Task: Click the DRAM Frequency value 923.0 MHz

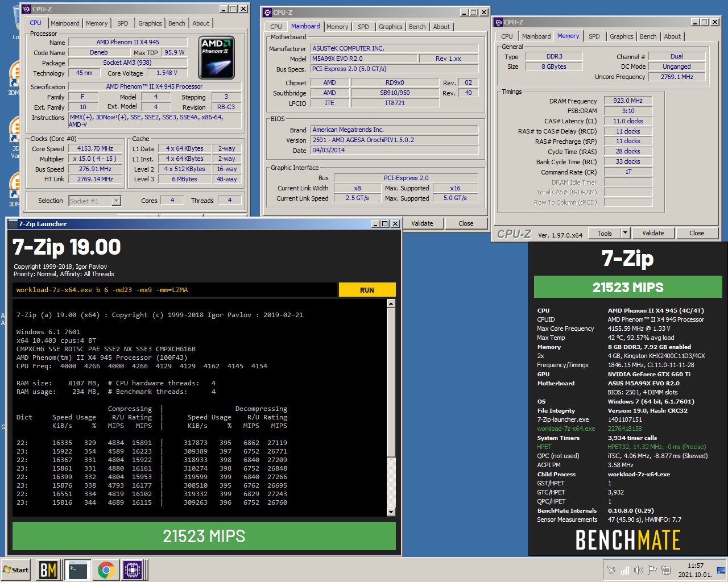Action: (x=628, y=101)
